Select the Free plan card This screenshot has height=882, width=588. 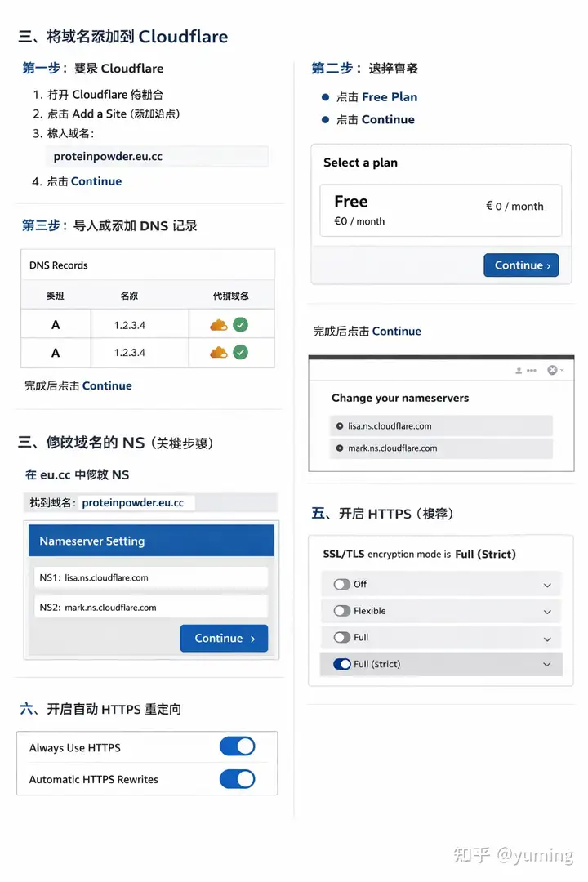(440, 211)
